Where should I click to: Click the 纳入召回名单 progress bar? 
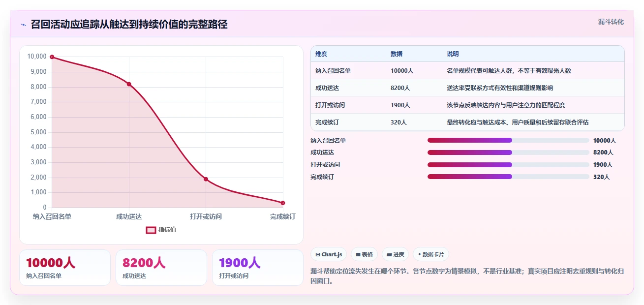tap(508, 140)
